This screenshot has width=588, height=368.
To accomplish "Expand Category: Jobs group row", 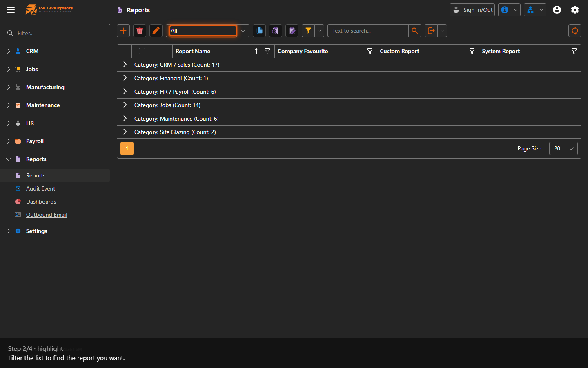I will [125, 105].
